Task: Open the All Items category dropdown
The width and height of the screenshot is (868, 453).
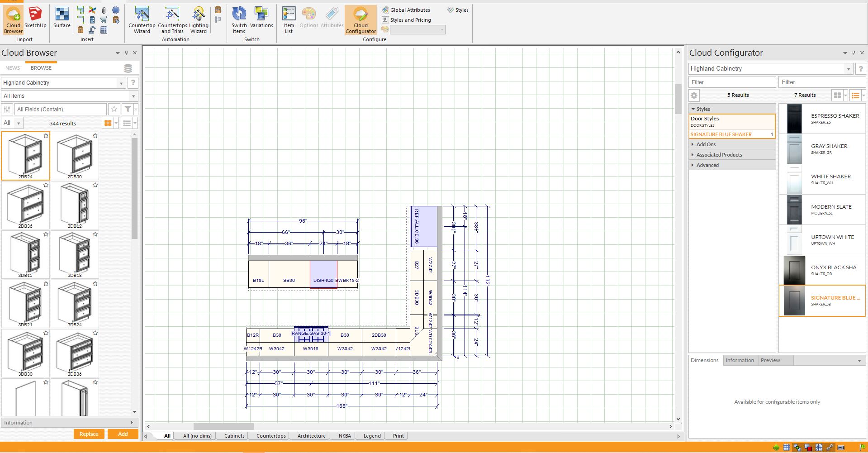Action: click(133, 96)
